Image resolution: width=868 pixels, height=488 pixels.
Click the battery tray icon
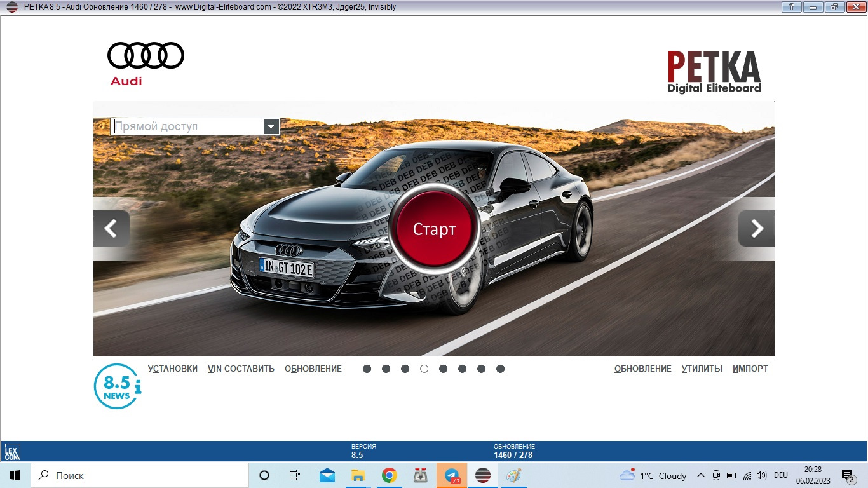click(731, 475)
